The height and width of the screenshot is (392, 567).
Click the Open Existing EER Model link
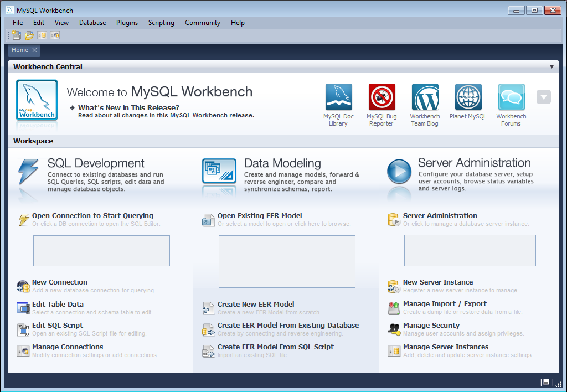click(260, 215)
